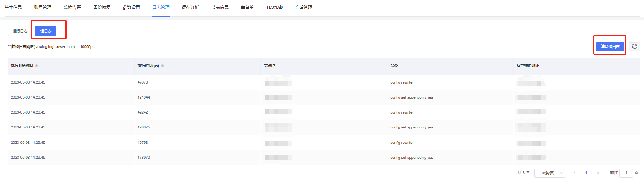Open the 10条/页 page size dropdown

coord(549,173)
